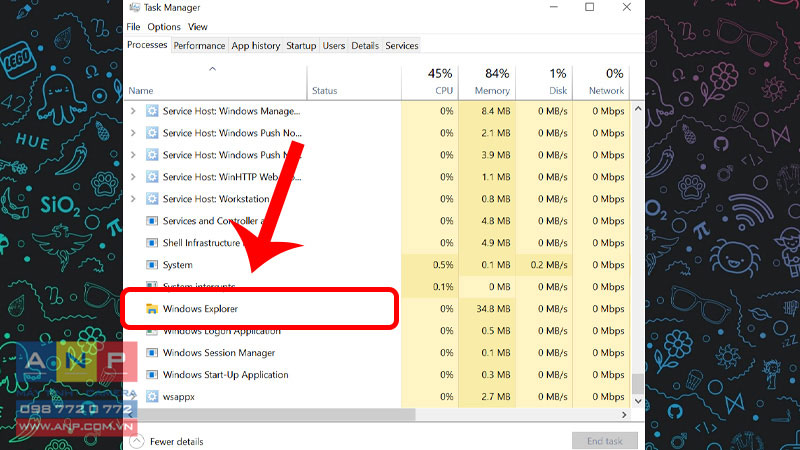Viewport: 800px width, 450px height.
Task: Switch to the Performance tab
Action: (x=199, y=45)
